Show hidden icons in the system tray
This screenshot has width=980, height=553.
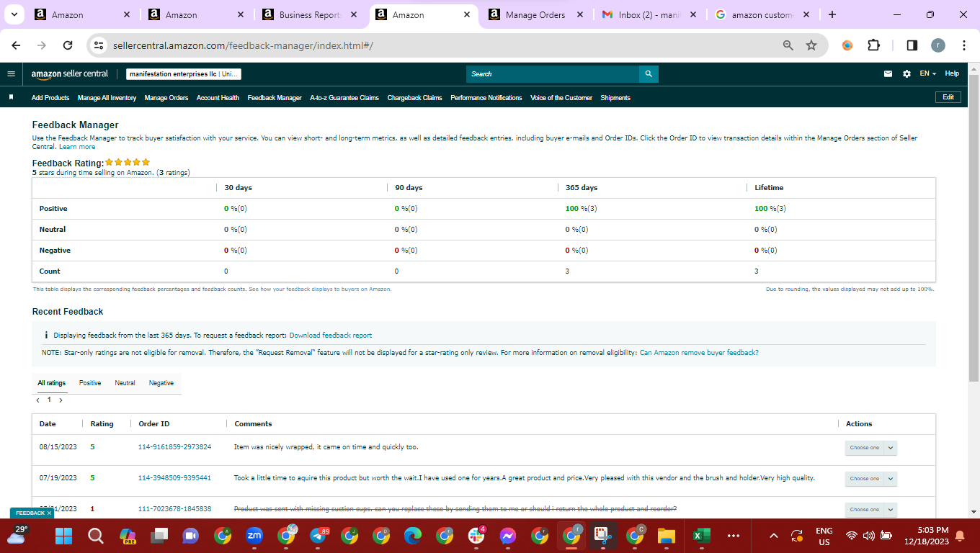774,536
